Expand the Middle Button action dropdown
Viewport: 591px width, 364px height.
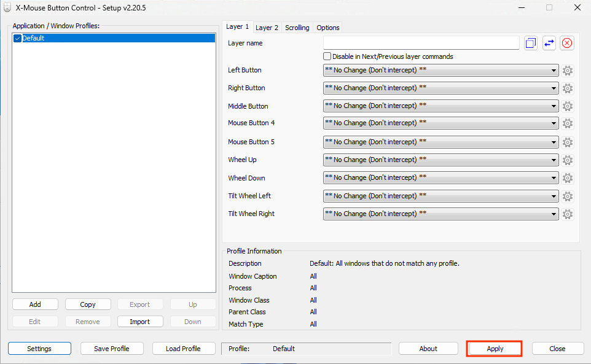(440, 106)
